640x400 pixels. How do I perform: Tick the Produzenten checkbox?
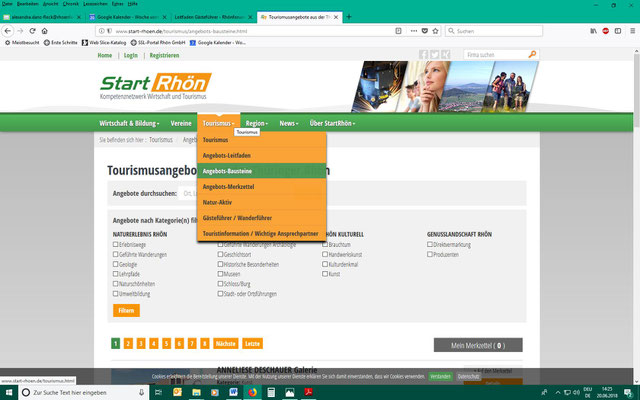(x=430, y=254)
